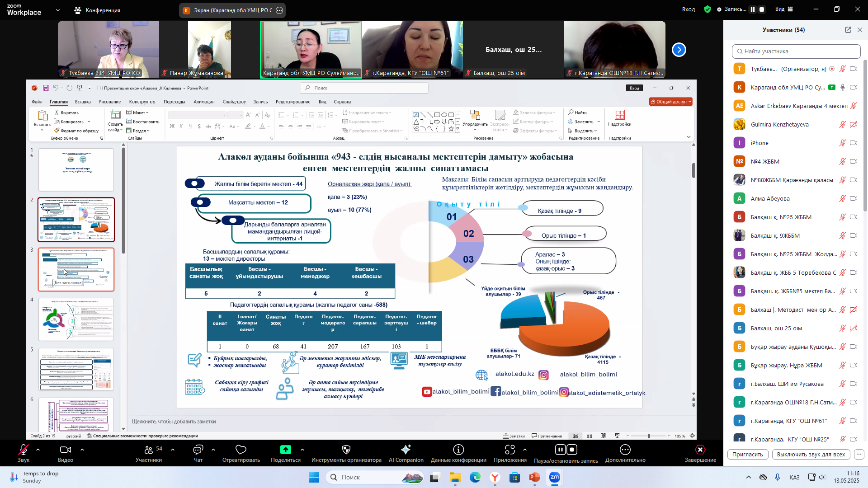Toggle the Звук microphone mute button
Screen dimensions: 868x488
coord(23,450)
